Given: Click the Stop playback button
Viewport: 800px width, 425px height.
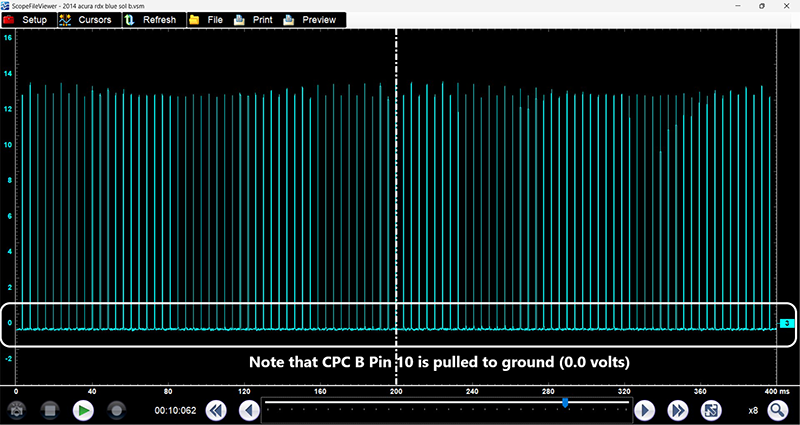Looking at the screenshot, I should (x=50, y=410).
